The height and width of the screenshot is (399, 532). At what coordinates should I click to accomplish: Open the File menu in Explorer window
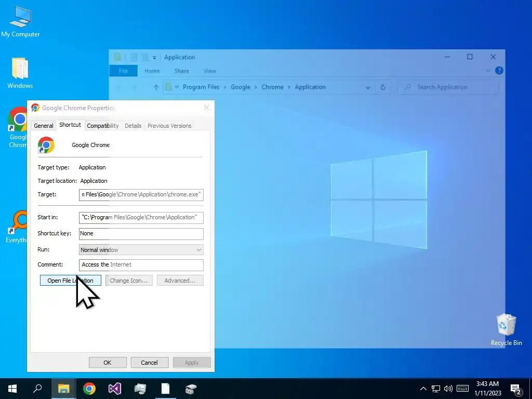[x=124, y=71]
